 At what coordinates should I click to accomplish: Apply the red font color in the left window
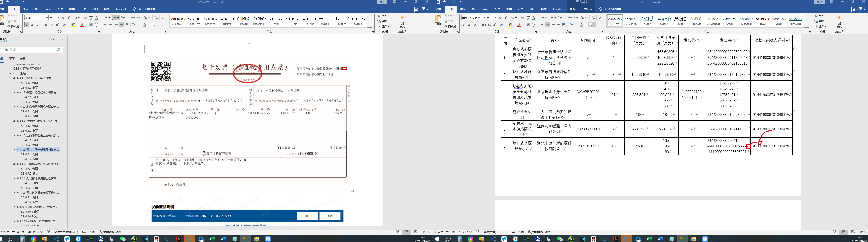[82, 25]
